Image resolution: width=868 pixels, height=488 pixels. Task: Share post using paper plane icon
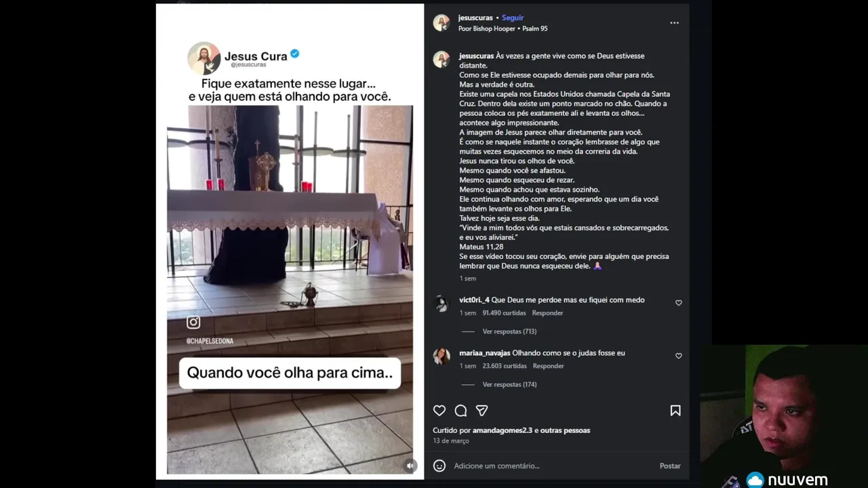[x=482, y=411]
